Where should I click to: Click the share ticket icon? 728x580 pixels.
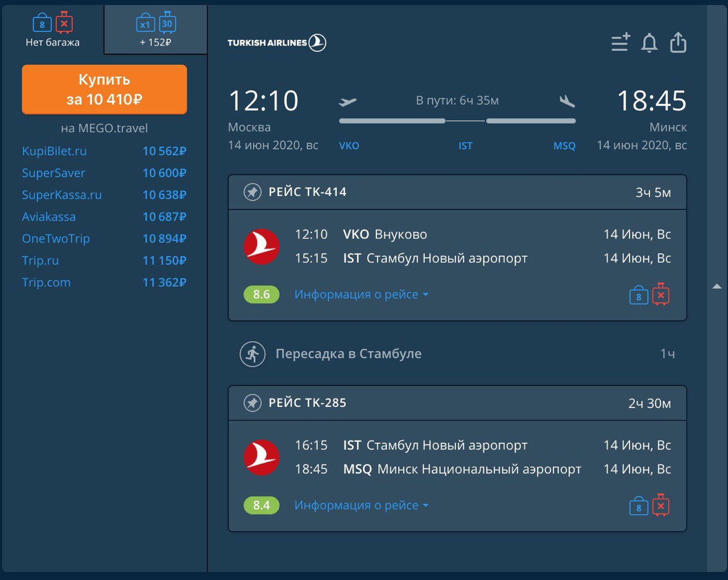click(x=678, y=42)
